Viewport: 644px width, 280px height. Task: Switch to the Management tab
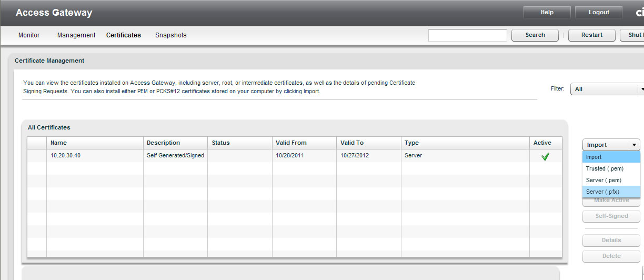pyautogui.click(x=76, y=35)
